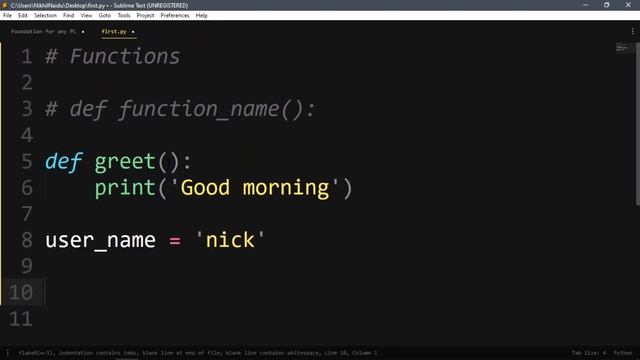Image resolution: width=640 pixels, height=360 pixels.
Task: Click line number 5 in the gutter
Action: click(x=27, y=161)
